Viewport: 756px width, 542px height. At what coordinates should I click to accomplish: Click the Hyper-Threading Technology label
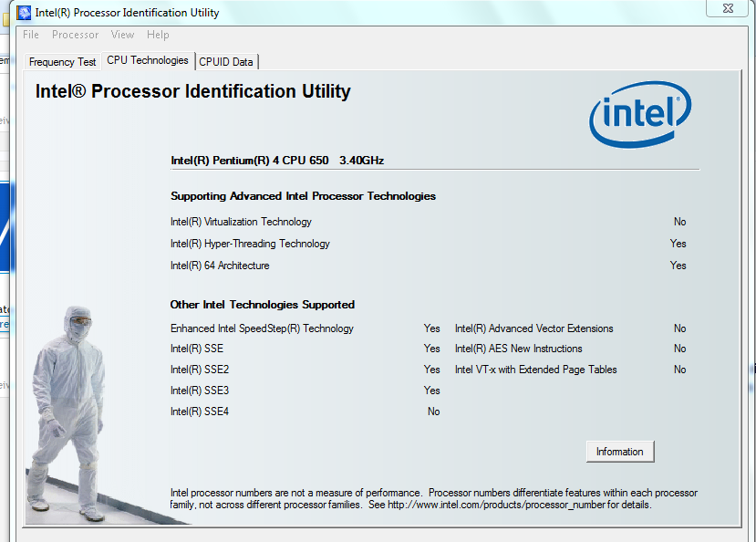click(250, 244)
